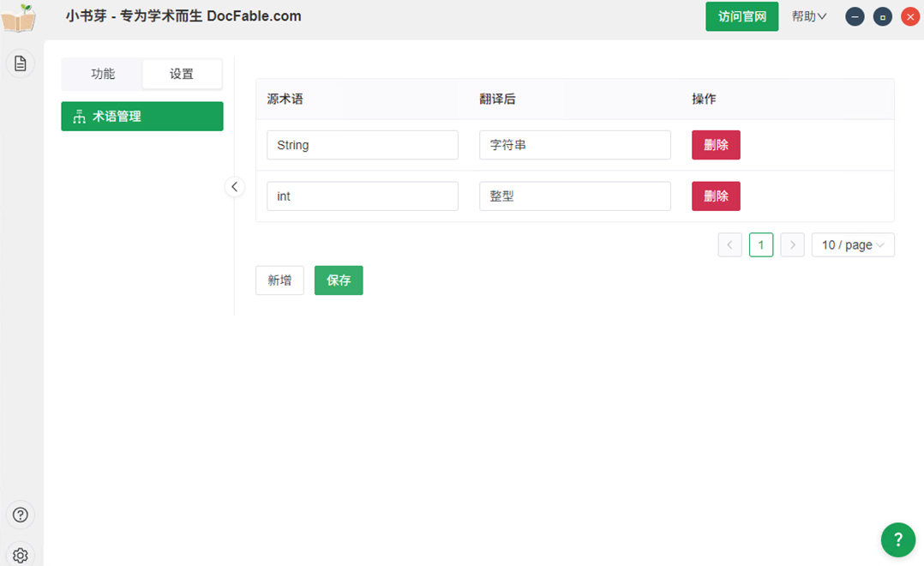Open the 10 / page size dropdown
The image size is (924, 566).
(x=853, y=245)
